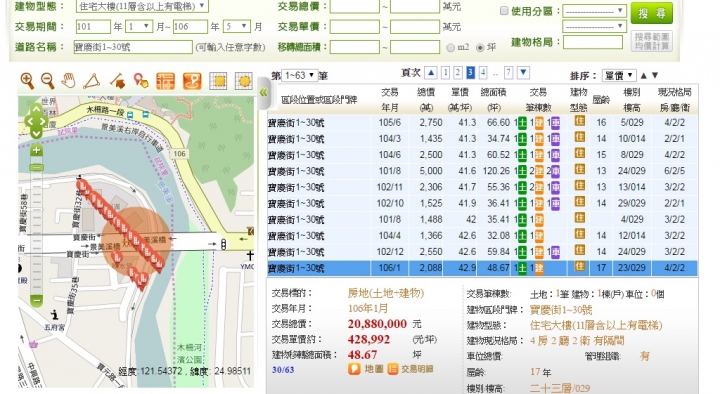Click the 總面積 column header
This screenshot has width=720, height=394.
point(494,100)
